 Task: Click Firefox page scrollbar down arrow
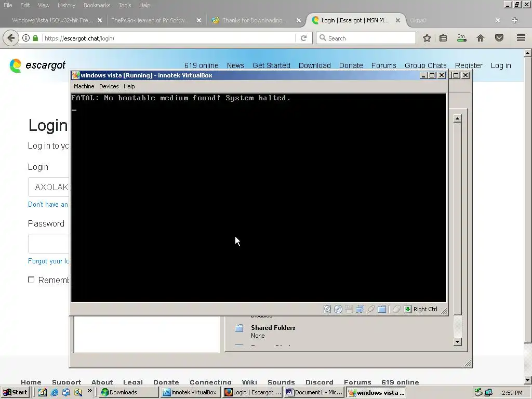point(528,380)
